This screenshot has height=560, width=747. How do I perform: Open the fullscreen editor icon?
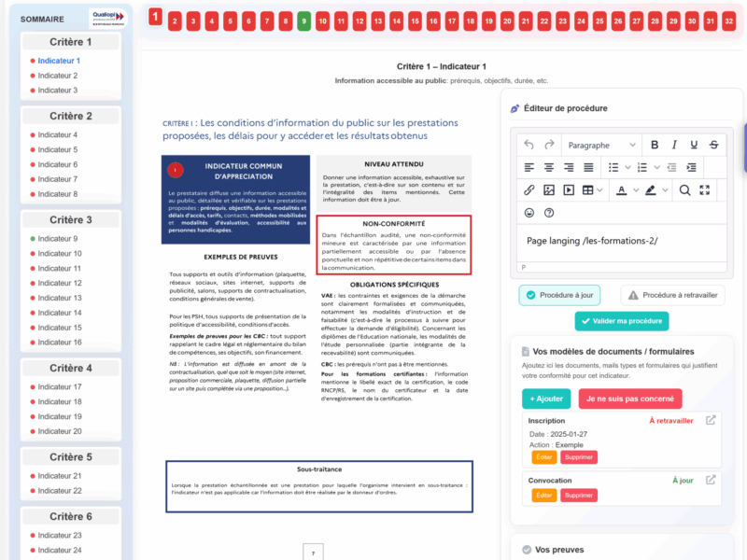coord(703,189)
